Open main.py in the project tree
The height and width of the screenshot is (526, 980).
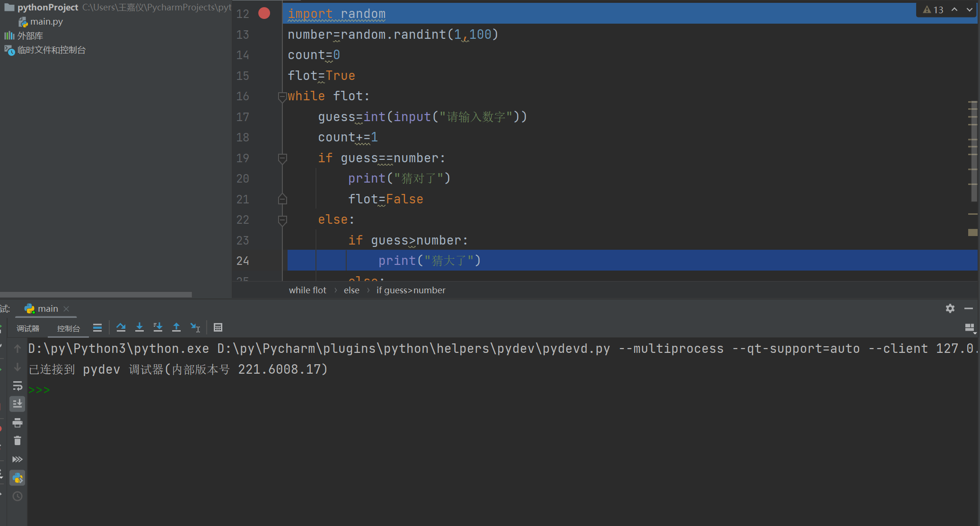(46, 22)
